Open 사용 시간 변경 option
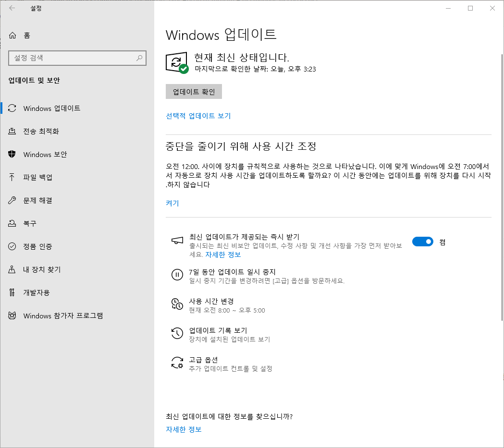The image size is (504, 448). pyautogui.click(x=211, y=301)
